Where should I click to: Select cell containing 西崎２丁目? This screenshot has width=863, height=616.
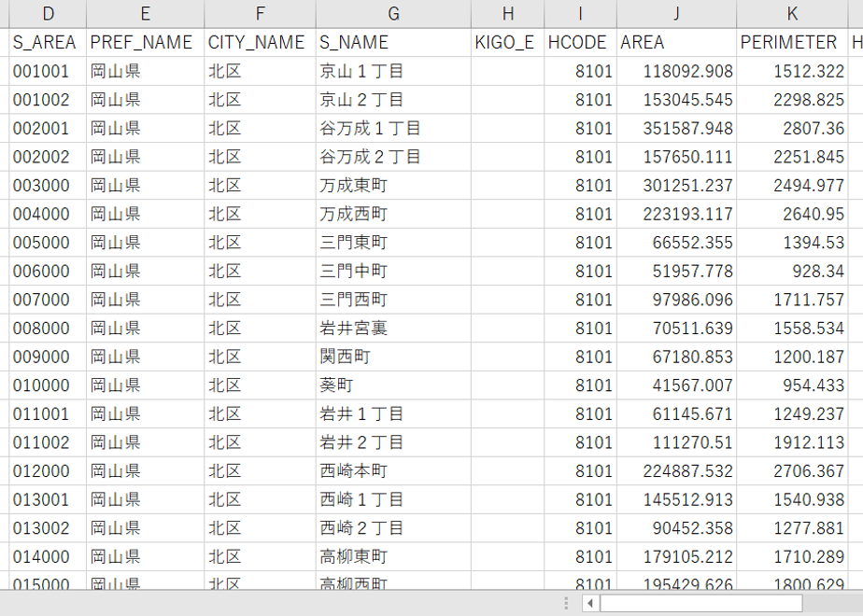pos(393,528)
